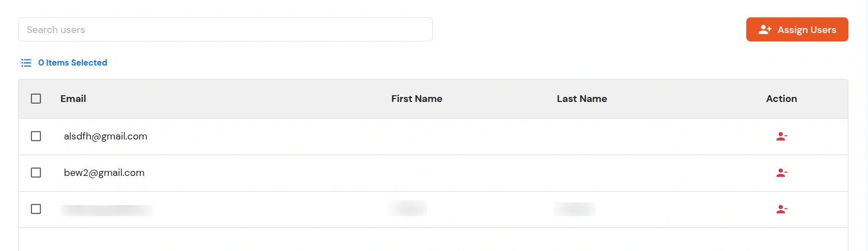
Task: Remove user alsdfh@gmail.com via action icon
Action: (x=782, y=136)
